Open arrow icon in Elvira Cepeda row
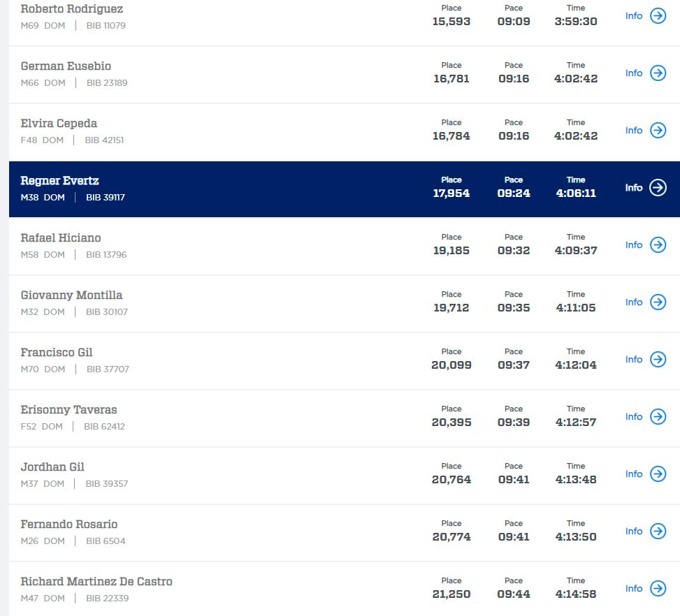 658,131
